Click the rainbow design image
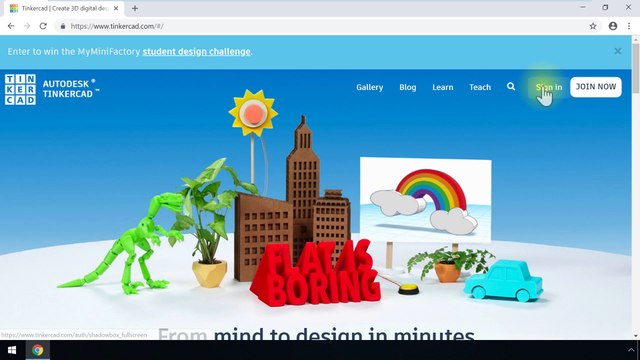640x360 pixels. [x=426, y=200]
